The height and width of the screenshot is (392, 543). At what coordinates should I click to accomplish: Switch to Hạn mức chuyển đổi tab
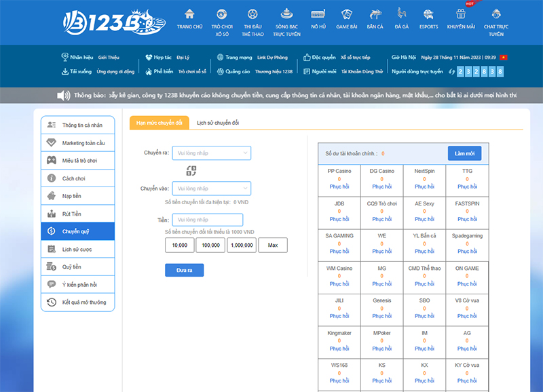pyautogui.click(x=160, y=123)
